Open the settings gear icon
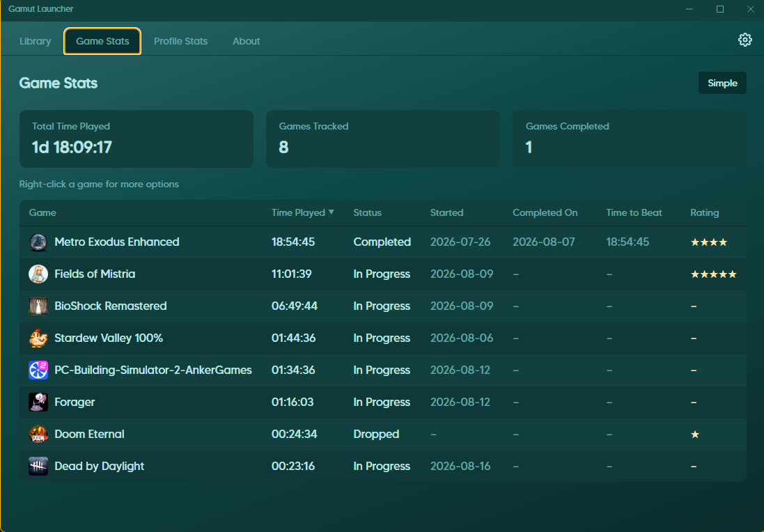The width and height of the screenshot is (764, 532). [744, 40]
